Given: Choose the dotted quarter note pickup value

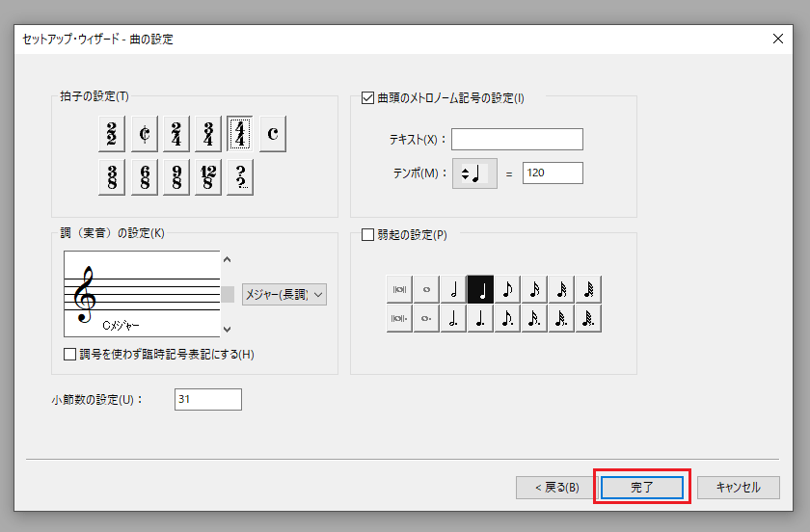Looking at the screenshot, I should [481, 318].
